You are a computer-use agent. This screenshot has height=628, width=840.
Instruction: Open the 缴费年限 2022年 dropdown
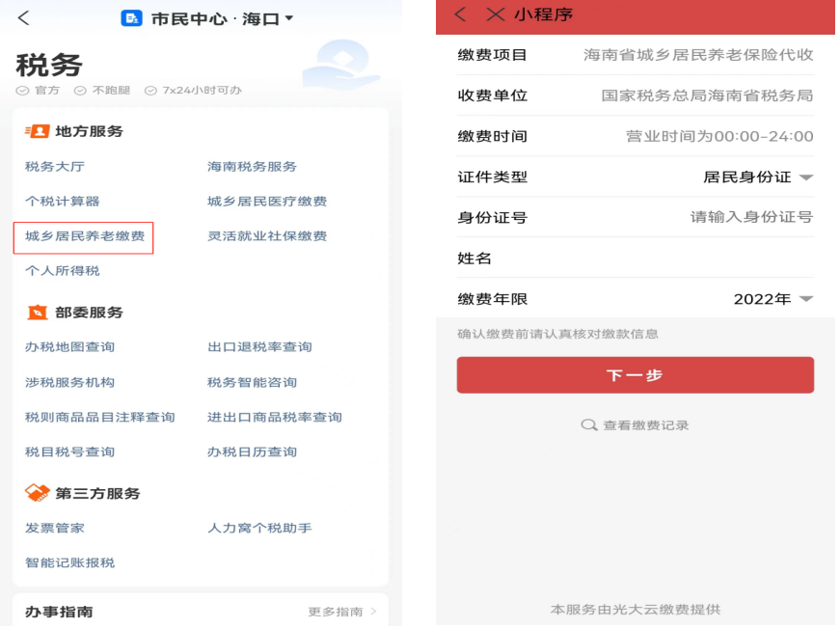pyautogui.click(x=805, y=299)
